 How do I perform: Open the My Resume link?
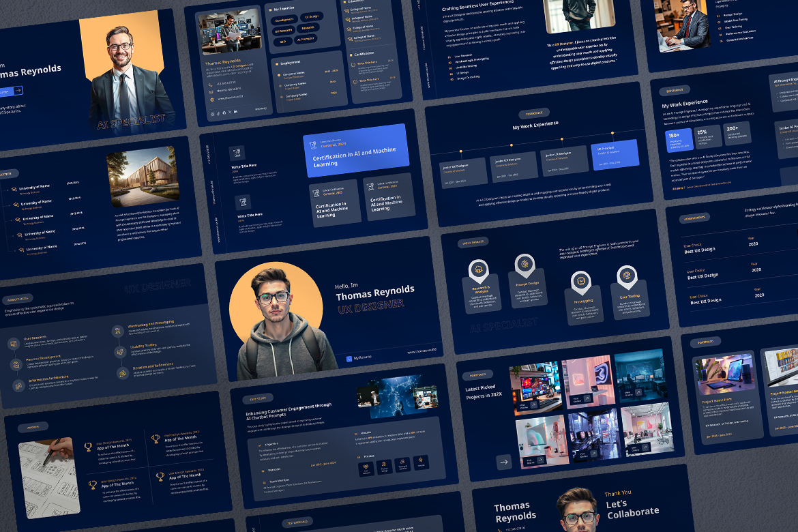click(x=362, y=358)
